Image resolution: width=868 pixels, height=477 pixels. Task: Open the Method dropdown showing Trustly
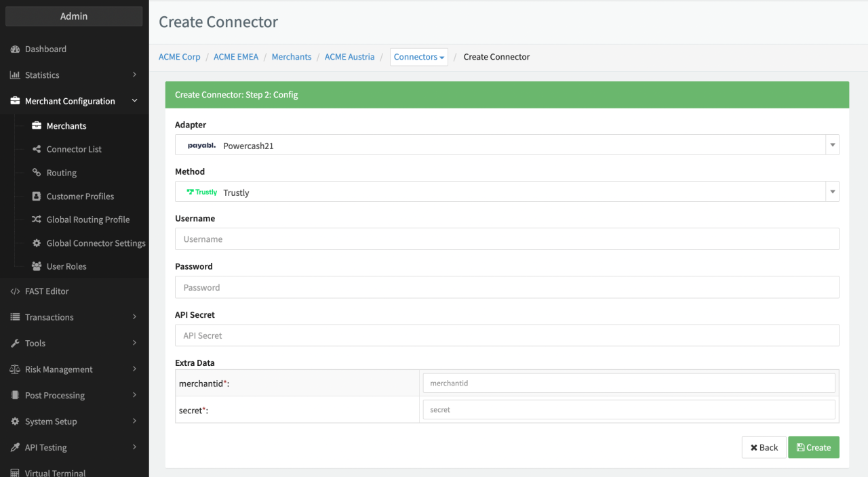tap(507, 192)
